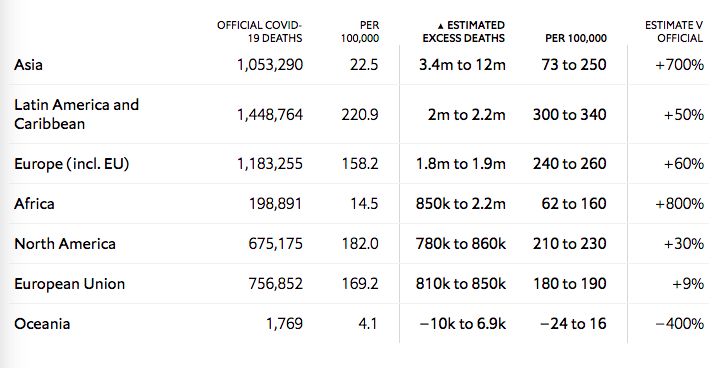Click the 300 to 340 per 100,000 cell
Viewport: 721px width, 368px height.
click(569, 114)
